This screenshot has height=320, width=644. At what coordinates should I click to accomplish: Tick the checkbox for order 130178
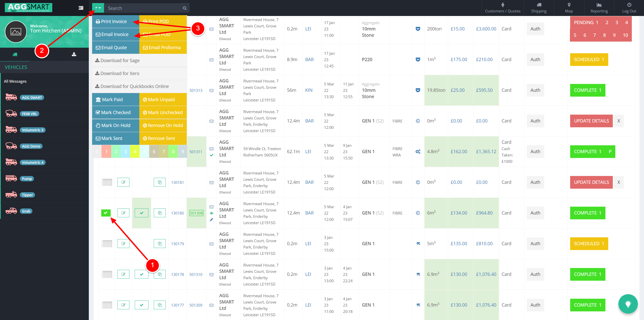(107, 274)
